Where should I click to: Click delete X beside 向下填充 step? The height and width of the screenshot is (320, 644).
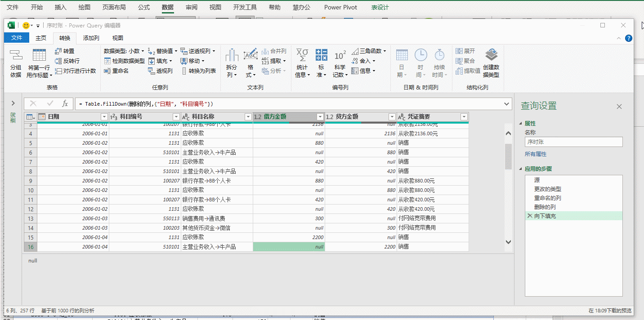pos(529,216)
